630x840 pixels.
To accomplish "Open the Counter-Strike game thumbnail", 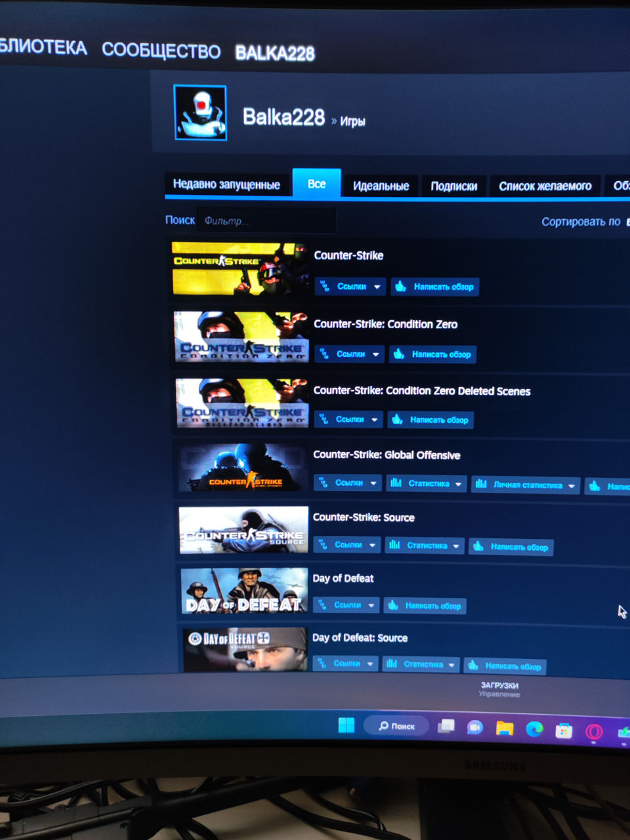I will pyautogui.click(x=240, y=268).
